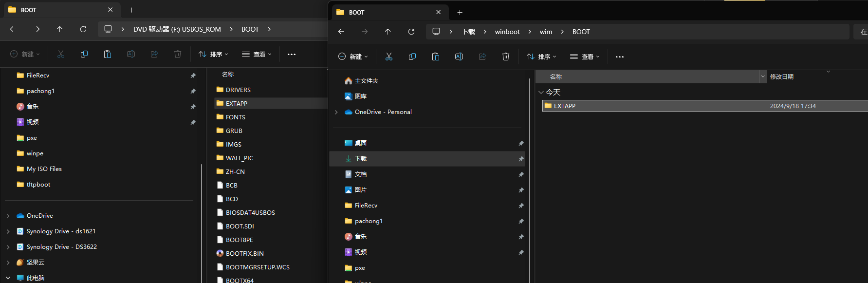The height and width of the screenshot is (283, 868).
Task: Click the PC icon in right address bar
Action: click(x=436, y=32)
